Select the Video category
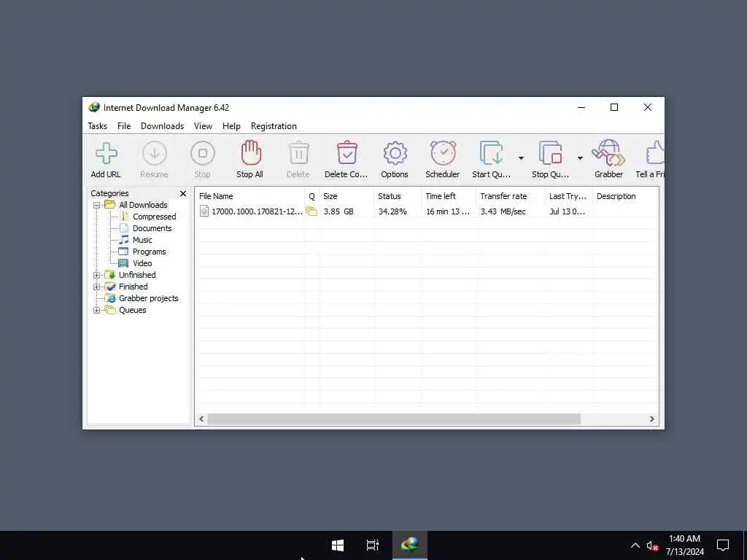747x560 pixels. (142, 263)
